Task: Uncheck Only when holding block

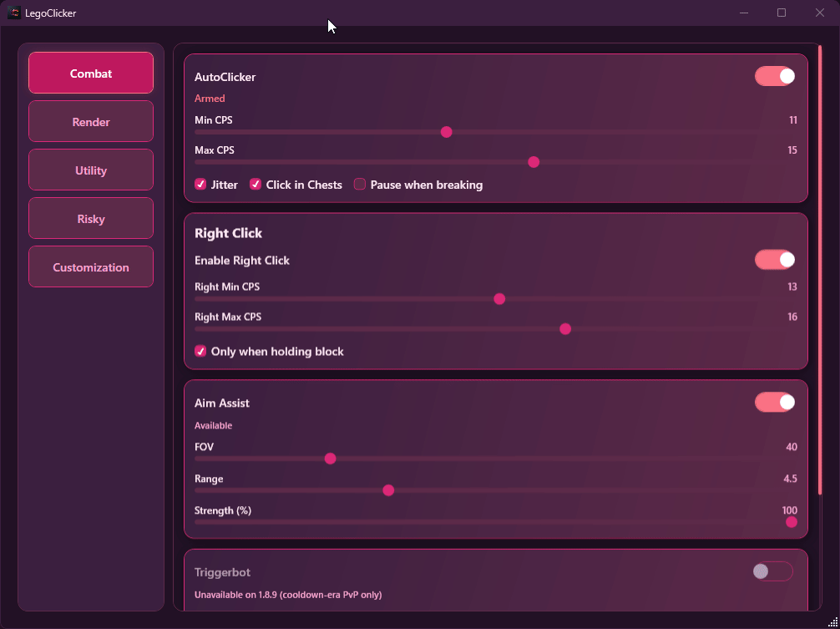Action: pyautogui.click(x=200, y=352)
